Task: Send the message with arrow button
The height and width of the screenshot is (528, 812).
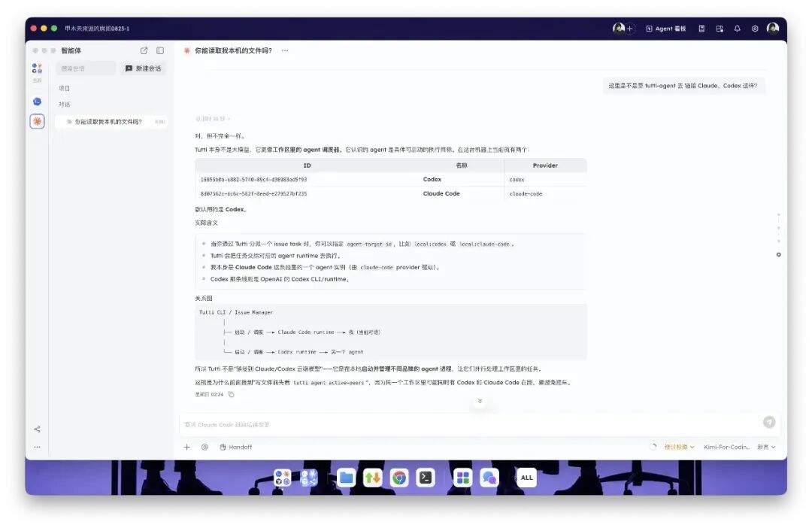Action: (769, 422)
